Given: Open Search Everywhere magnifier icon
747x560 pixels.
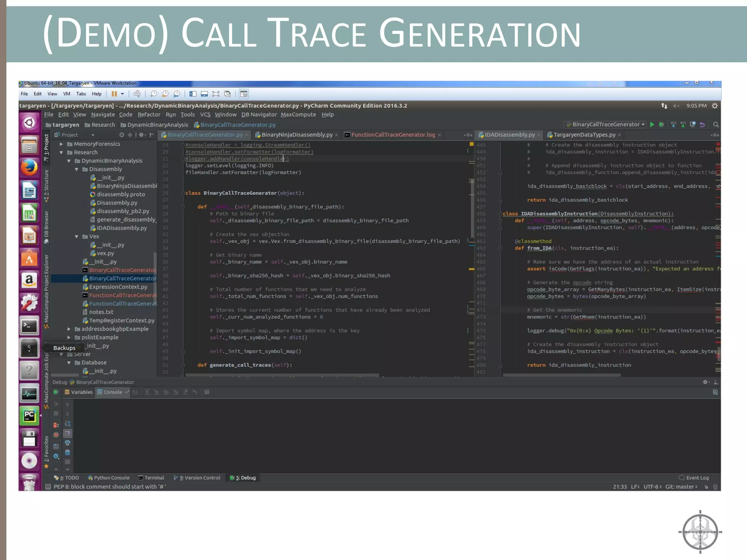Looking at the screenshot, I should point(716,125).
